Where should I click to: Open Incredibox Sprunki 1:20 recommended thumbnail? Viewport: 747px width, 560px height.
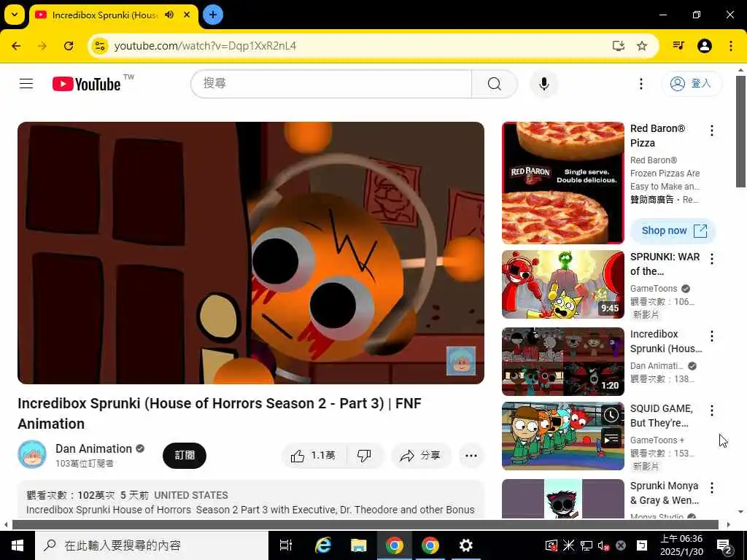pyautogui.click(x=562, y=362)
